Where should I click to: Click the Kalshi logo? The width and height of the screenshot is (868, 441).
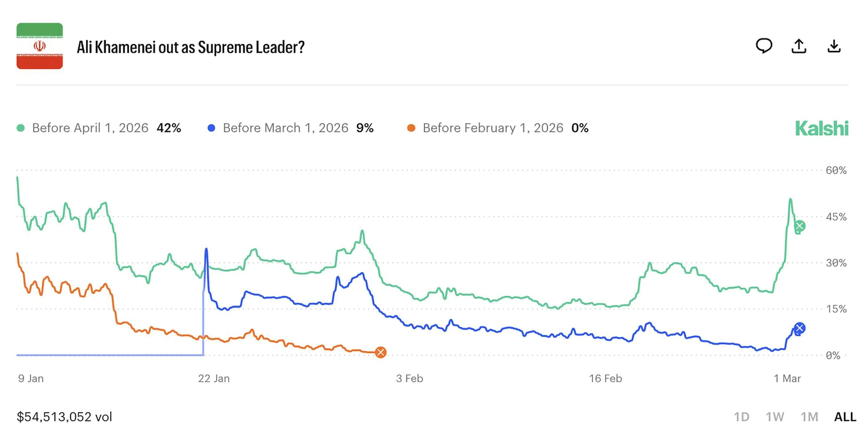pyautogui.click(x=822, y=128)
